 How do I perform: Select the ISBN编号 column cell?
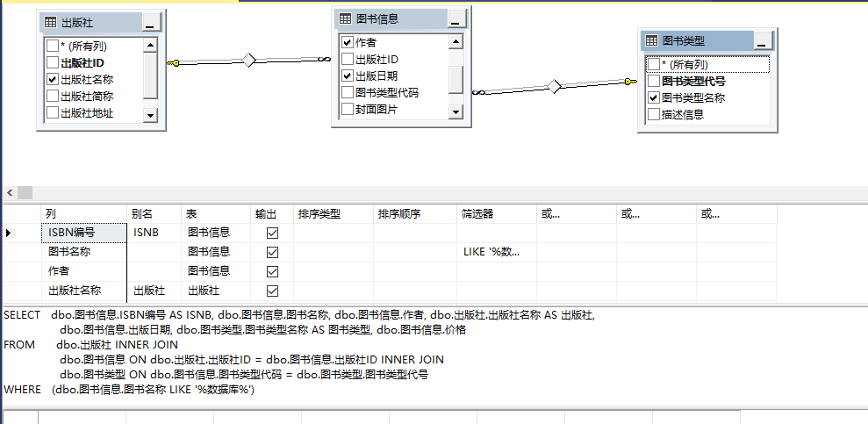tap(84, 233)
